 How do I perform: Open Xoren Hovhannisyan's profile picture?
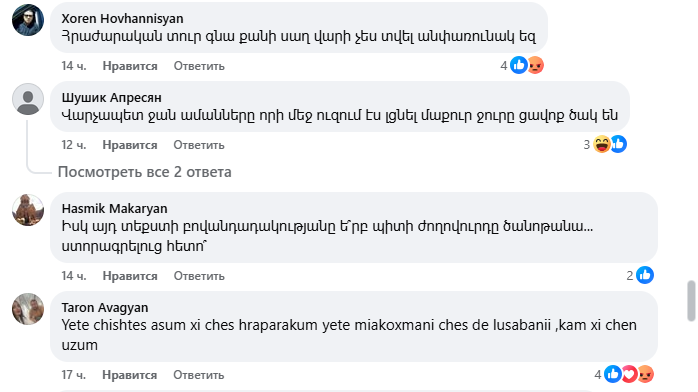point(28,20)
